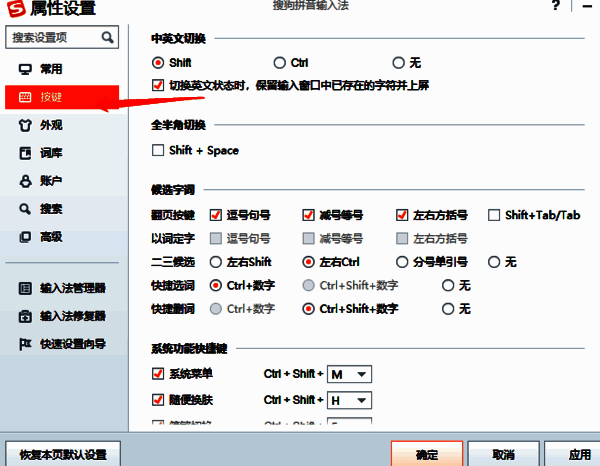The height and width of the screenshot is (466, 600).
Task: Enable Shift + Space 全半角切换 checkbox
Action: click(x=158, y=150)
